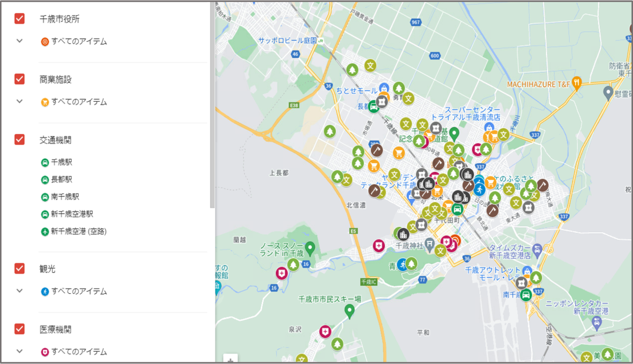Expand the 観光 layer item list
Screen dimensions: 633x364
[x=20, y=291]
